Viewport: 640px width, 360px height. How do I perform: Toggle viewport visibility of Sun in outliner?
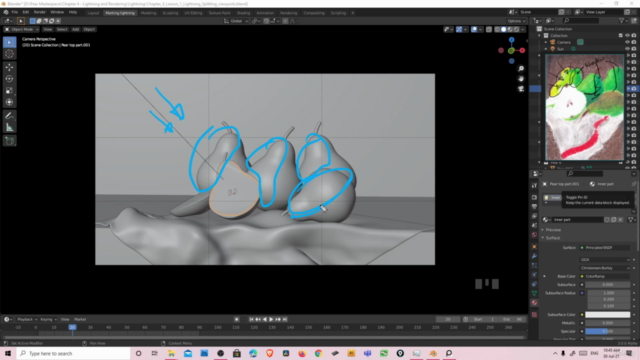627,49
